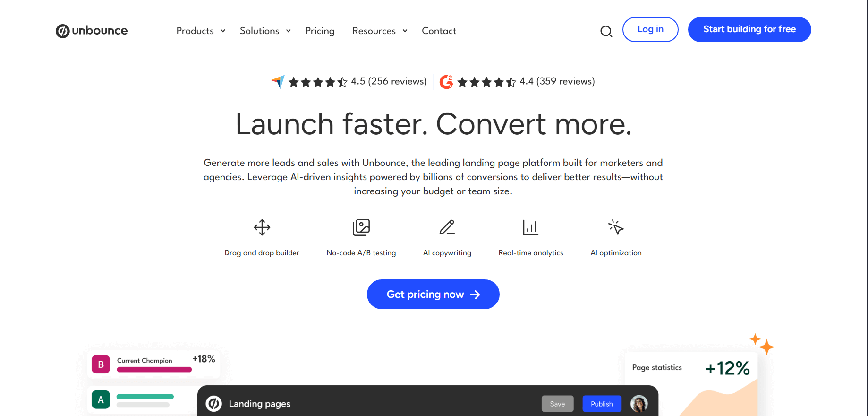Screen dimensions: 868x416
Task: Click the Drag and drop builder icon
Action: coord(262,227)
